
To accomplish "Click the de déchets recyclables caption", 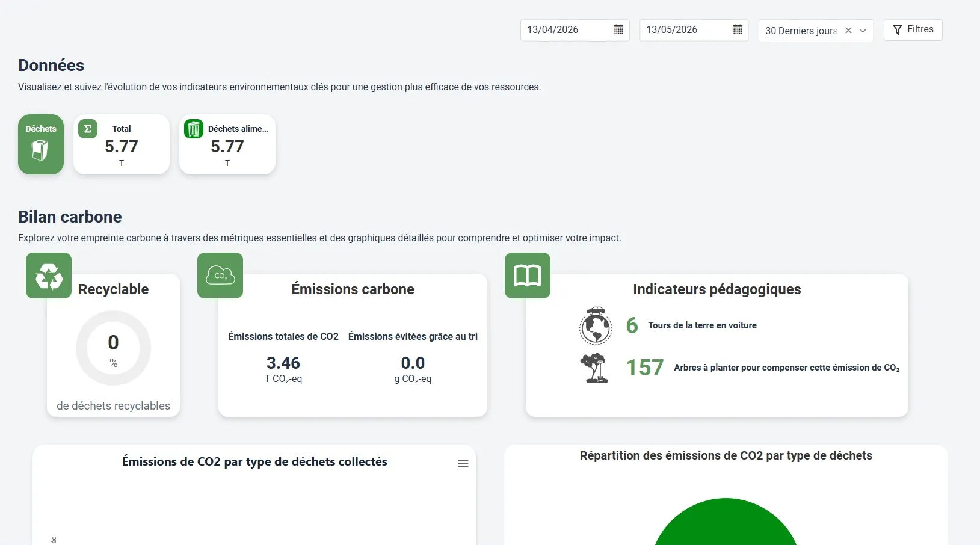I will tap(113, 406).
